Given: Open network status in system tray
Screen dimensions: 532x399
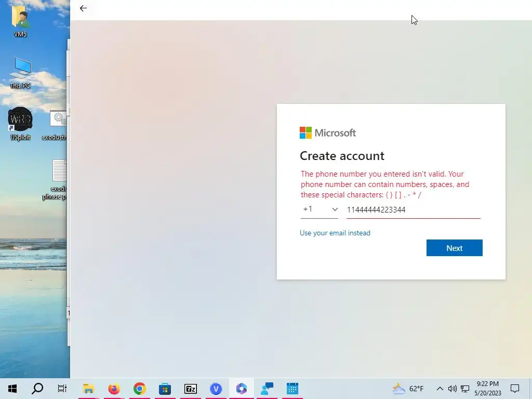Looking at the screenshot, I should click(465, 389).
